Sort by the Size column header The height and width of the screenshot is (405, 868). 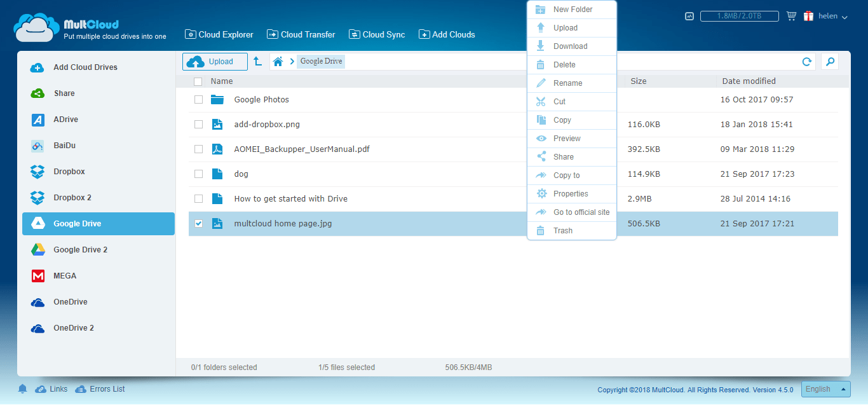pyautogui.click(x=639, y=81)
